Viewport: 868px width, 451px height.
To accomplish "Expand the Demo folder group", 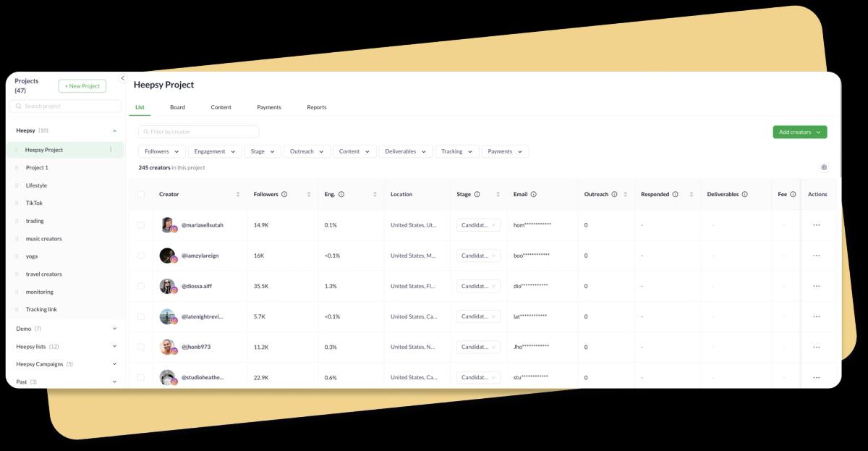I will click(114, 329).
